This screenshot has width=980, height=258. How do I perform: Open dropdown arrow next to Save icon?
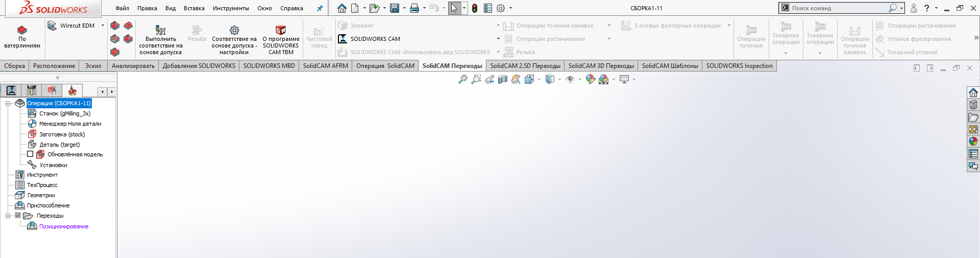404,8
